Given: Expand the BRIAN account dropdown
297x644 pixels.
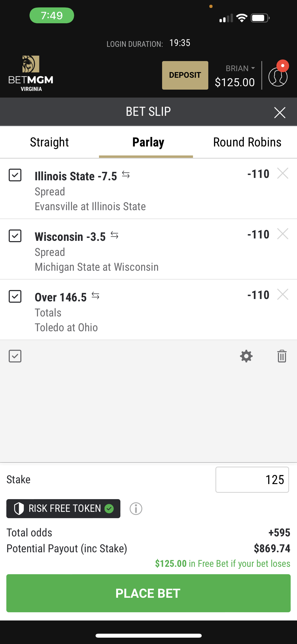Looking at the screenshot, I should point(240,68).
